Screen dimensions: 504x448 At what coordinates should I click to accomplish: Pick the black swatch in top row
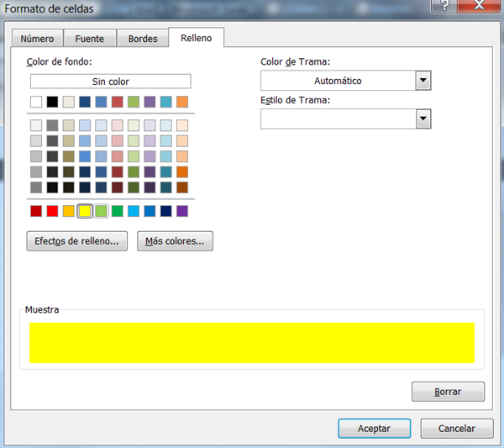(52, 102)
